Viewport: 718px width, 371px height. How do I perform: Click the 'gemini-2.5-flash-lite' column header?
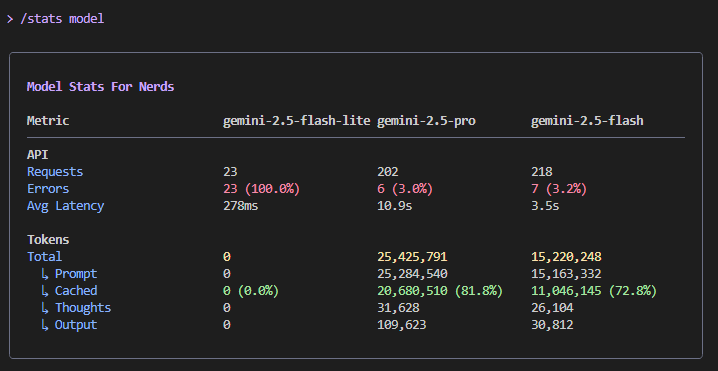tap(296, 120)
